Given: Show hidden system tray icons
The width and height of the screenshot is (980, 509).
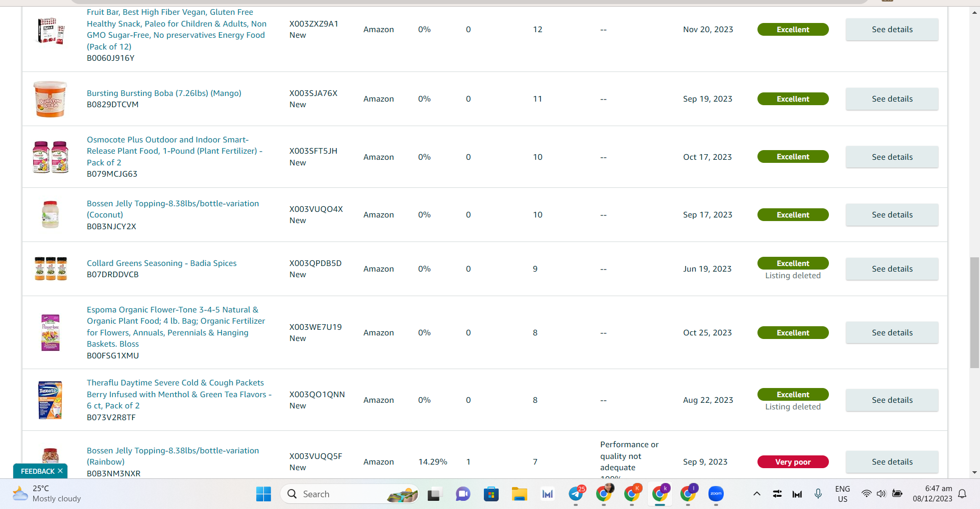Looking at the screenshot, I should [757, 494].
